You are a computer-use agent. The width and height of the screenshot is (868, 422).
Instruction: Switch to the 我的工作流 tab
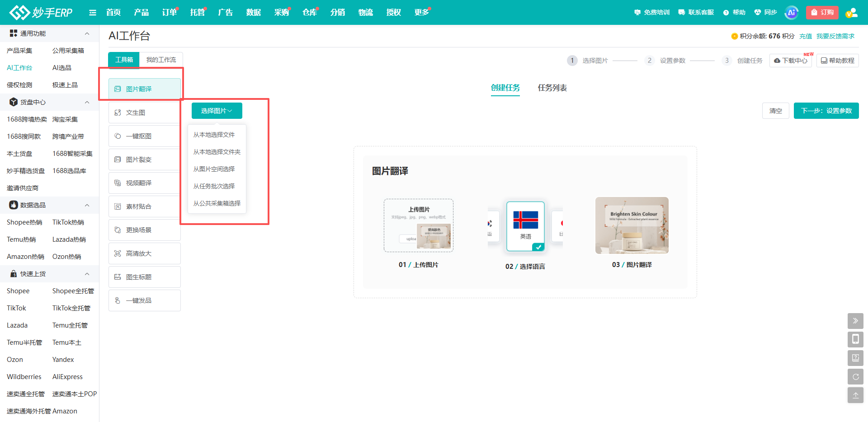(x=161, y=60)
